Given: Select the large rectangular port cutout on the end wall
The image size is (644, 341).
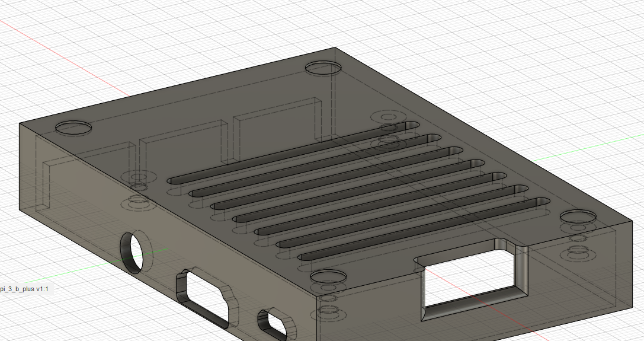Looking at the screenshot, I should 471,279.
